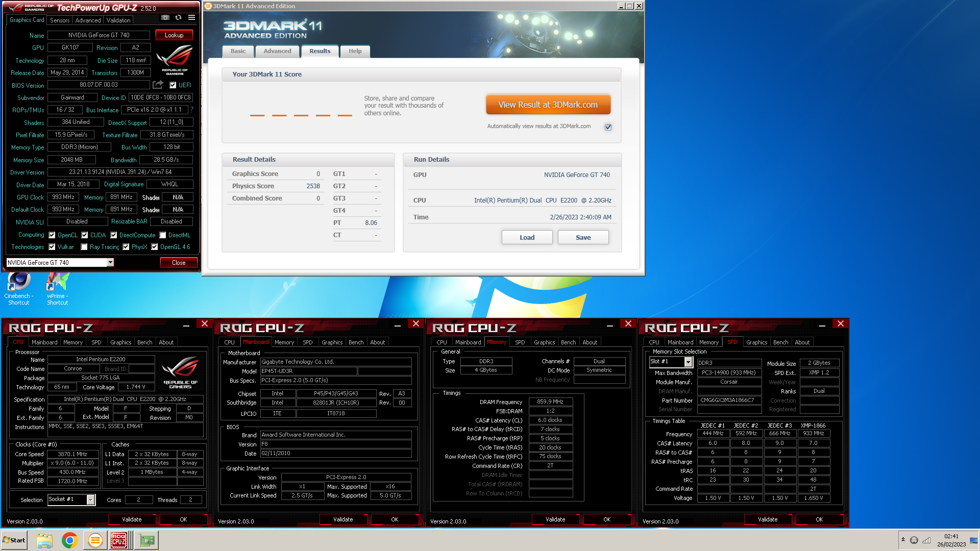Show hidden system tray icons

903,540
